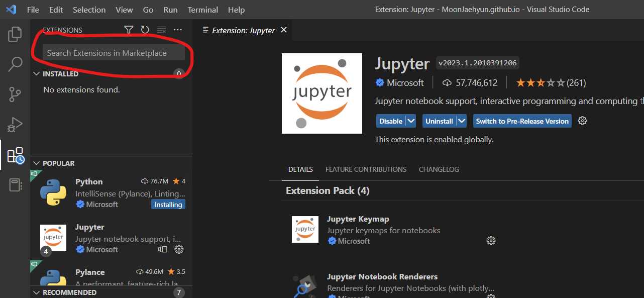This screenshot has width=644, height=298.
Task: Open the Uninstall button dropdown arrow
Action: click(x=462, y=121)
